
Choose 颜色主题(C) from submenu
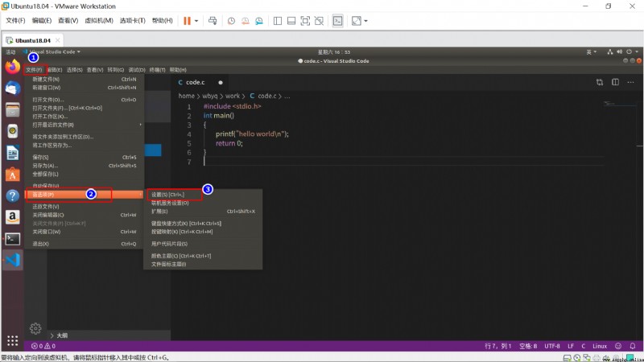coord(203,256)
